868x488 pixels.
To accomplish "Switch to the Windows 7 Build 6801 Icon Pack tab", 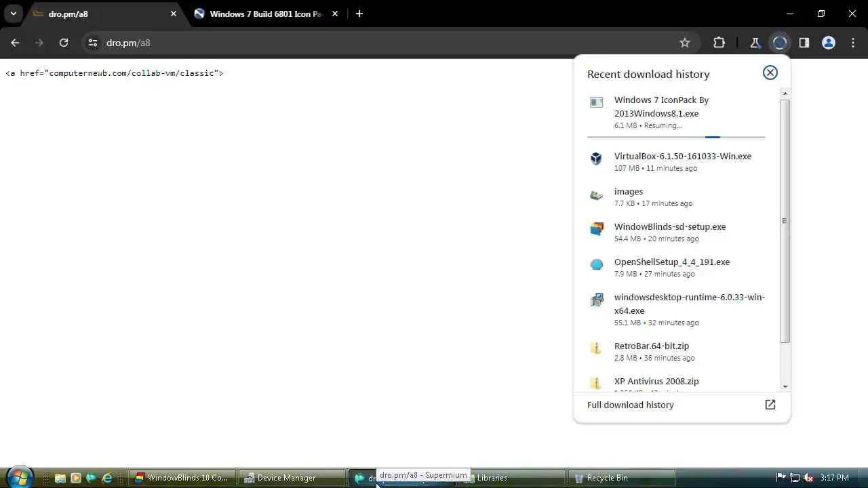I will (x=264, y=14).
